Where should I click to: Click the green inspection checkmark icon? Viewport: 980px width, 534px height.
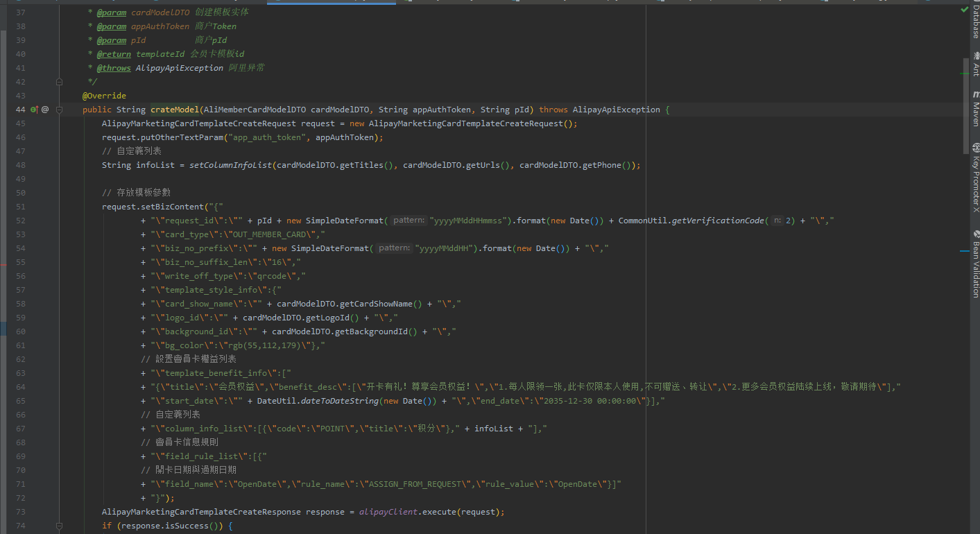(x=965, y=10)
